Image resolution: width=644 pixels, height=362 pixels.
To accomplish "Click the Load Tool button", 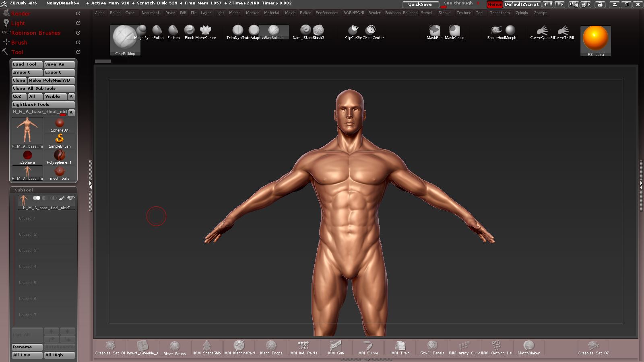I will pyautogui.click(x=27, y=64).
